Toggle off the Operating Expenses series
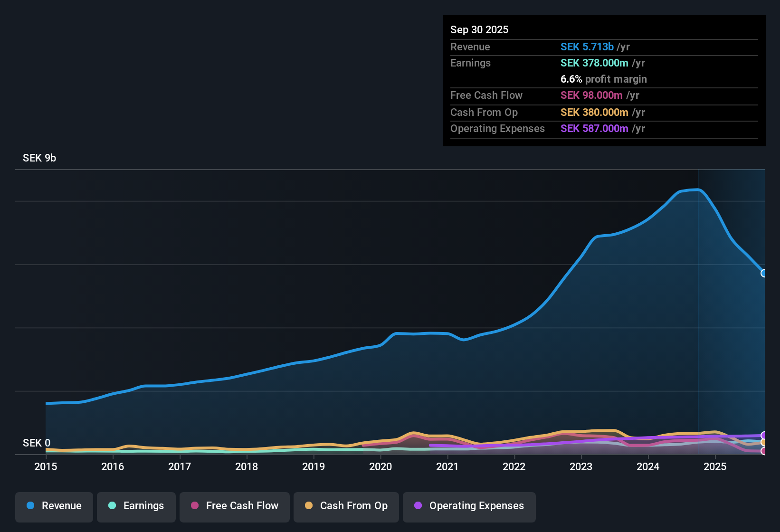780x532 pixels. (x=469, y=506)
